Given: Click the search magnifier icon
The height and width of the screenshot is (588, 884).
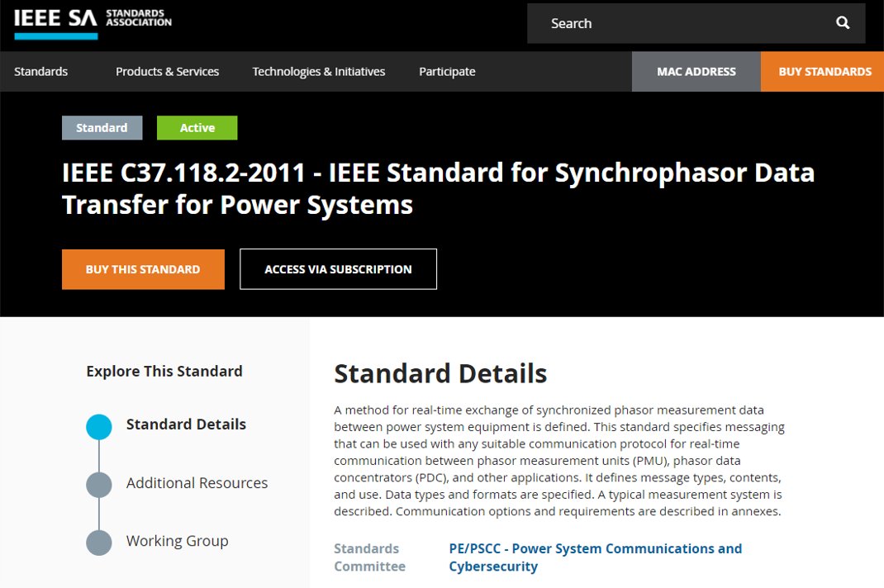Looking at the screenshot, I should 843,23.
